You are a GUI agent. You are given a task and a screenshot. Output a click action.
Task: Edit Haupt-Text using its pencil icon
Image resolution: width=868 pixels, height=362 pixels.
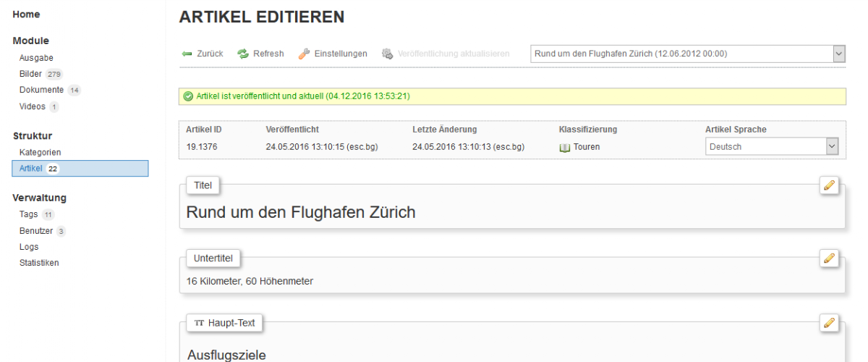click(829, 323)
